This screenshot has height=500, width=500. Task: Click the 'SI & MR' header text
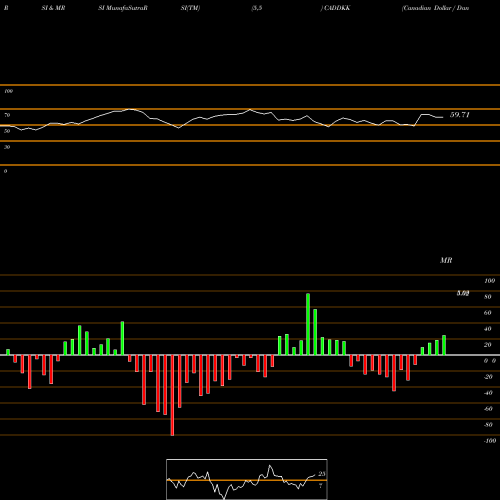coord(53,8)
